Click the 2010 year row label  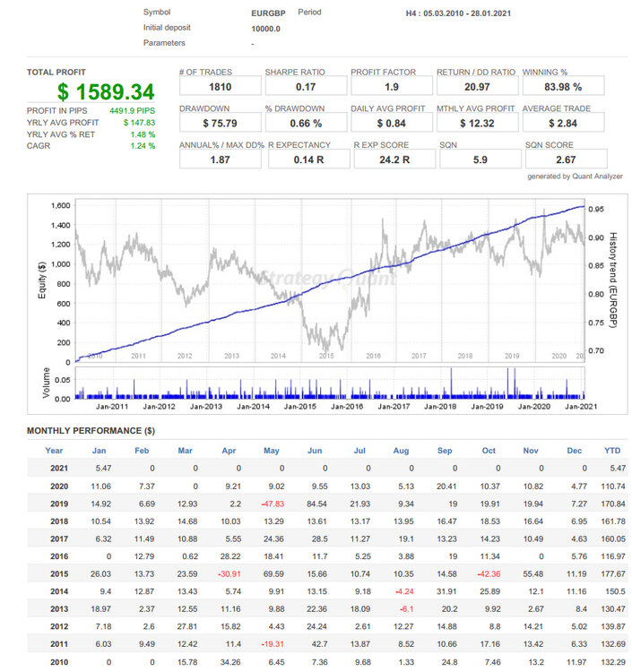pyautogui.click(x=59, y=662)
